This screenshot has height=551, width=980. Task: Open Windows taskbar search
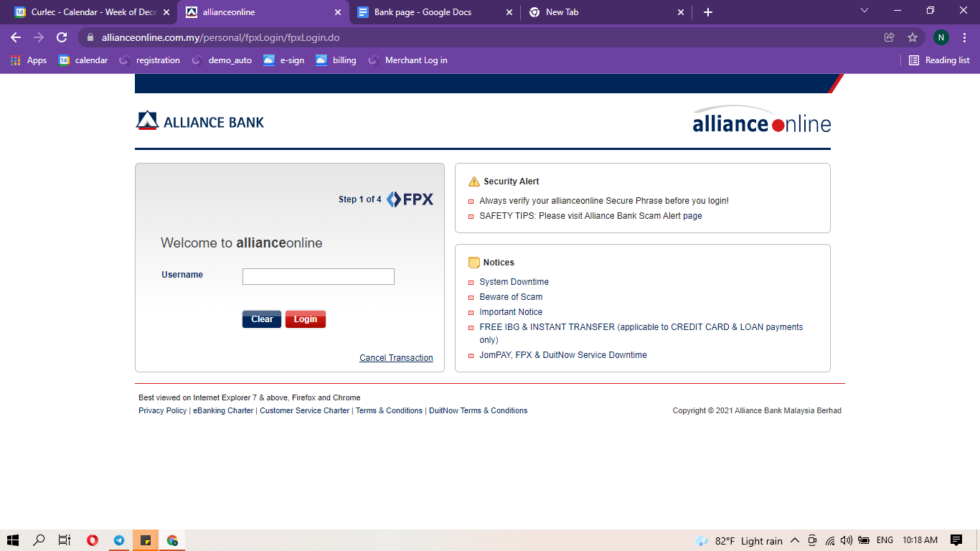tap(39, 540)
